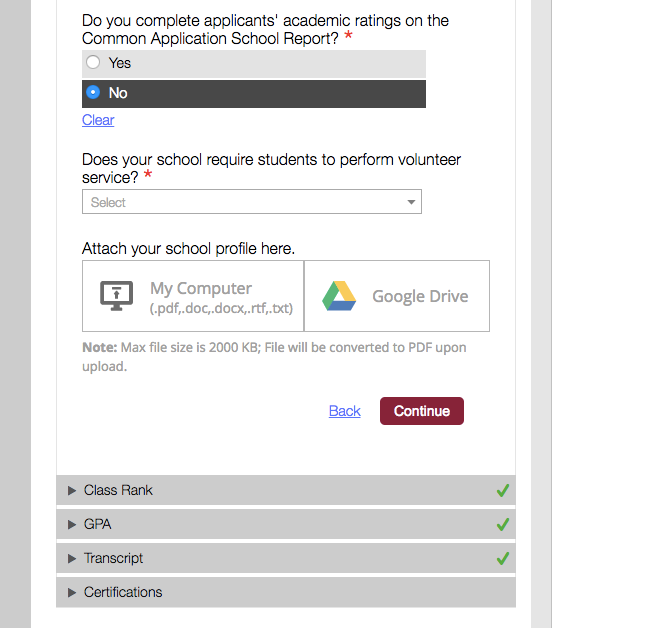Click the Google Drive logo icon
Image resolution: width=646 pixels, height=628 pixels.
pos(339,296)
